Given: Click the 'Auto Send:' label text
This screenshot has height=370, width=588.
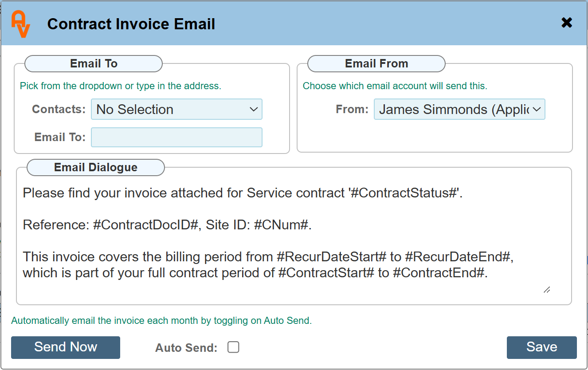Looking at the screenshot, I should [x=186, y=348].
